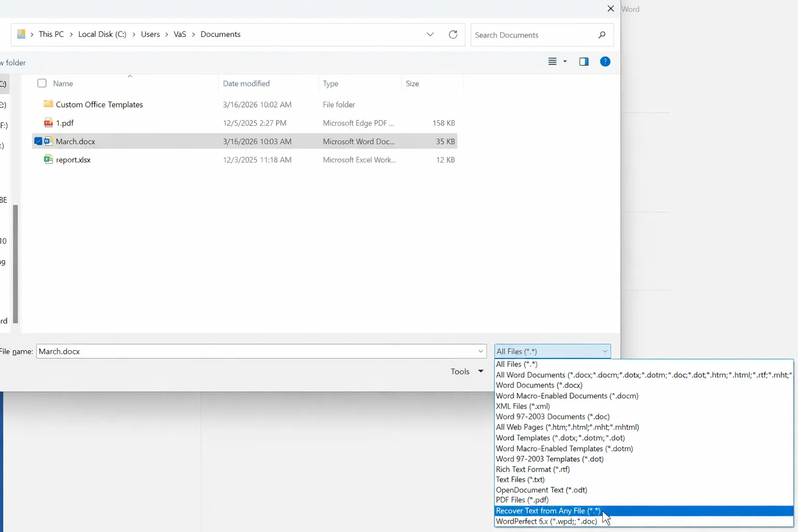Open the view options dropdown arrow
This screenshot has width=798, height=532.
click(x=565, y=62)
